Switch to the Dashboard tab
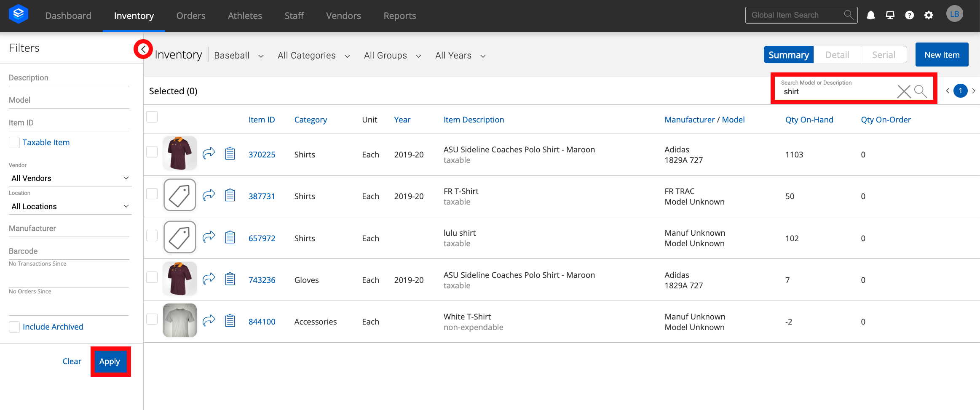Screen dimensions: 980x410 (x=68, y=16)
